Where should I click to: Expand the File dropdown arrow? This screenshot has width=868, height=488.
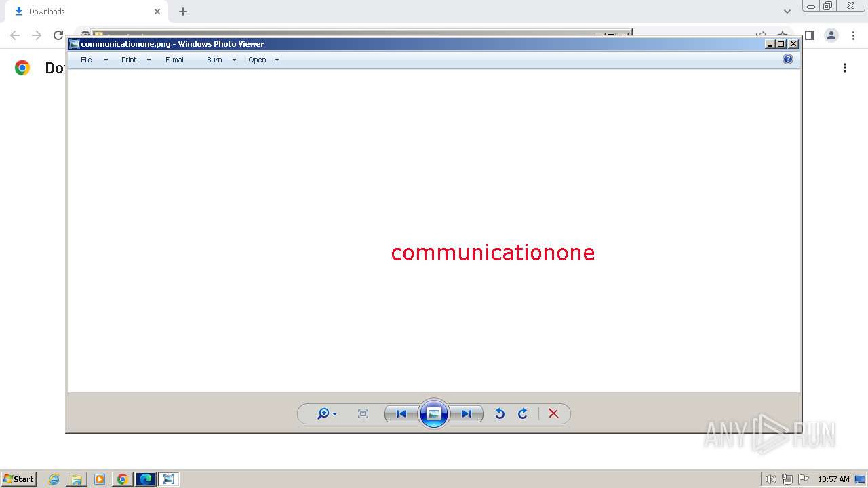106,60
